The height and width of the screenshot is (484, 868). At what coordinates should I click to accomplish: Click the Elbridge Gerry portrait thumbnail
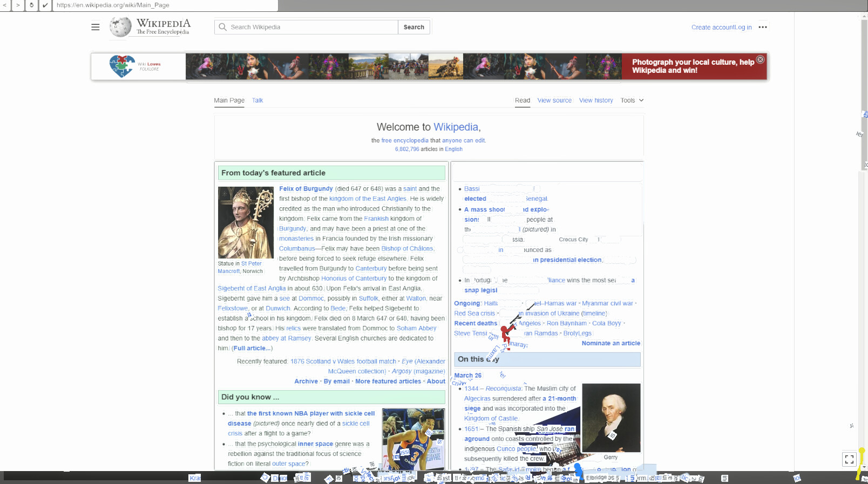point(611,418)
